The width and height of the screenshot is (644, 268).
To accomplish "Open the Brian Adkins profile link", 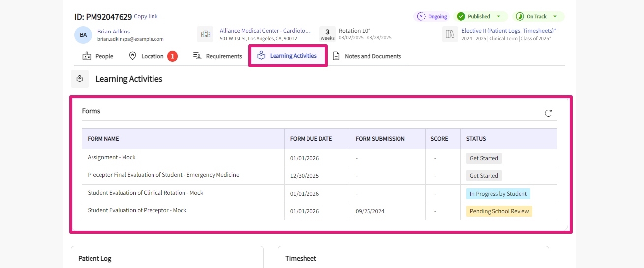I will (x=114, y=32).
